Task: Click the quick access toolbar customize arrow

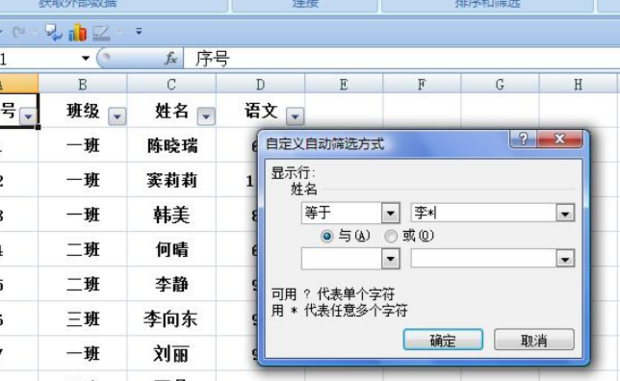Action: 139,31
